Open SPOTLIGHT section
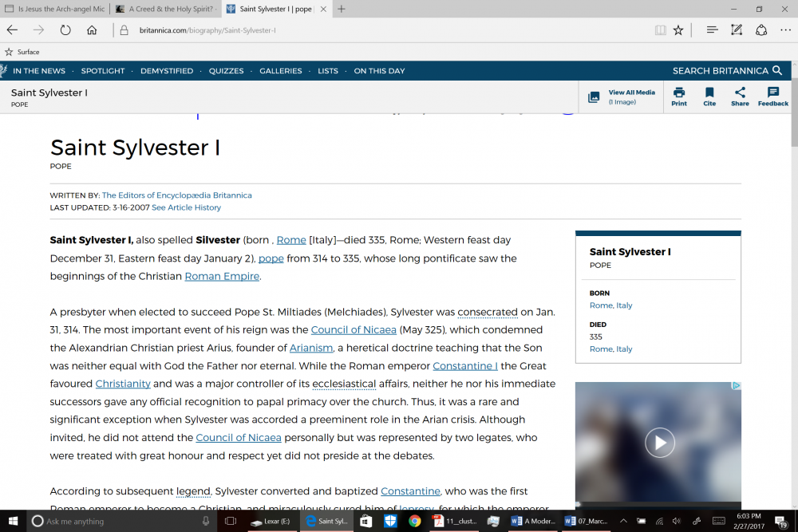 103,71
